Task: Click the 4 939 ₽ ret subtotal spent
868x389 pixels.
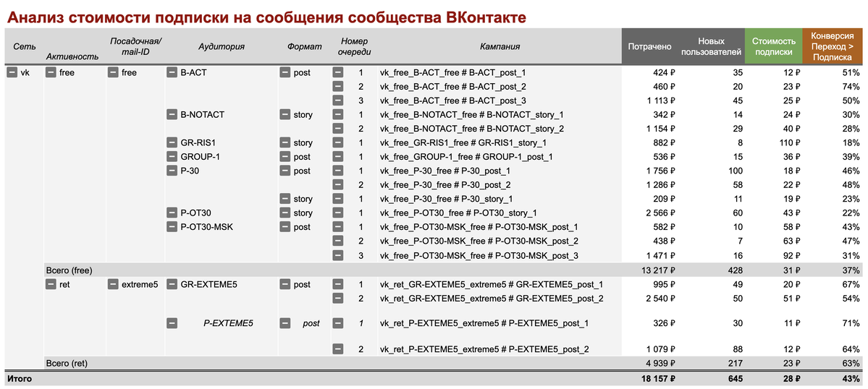Action: coord(659,363)
